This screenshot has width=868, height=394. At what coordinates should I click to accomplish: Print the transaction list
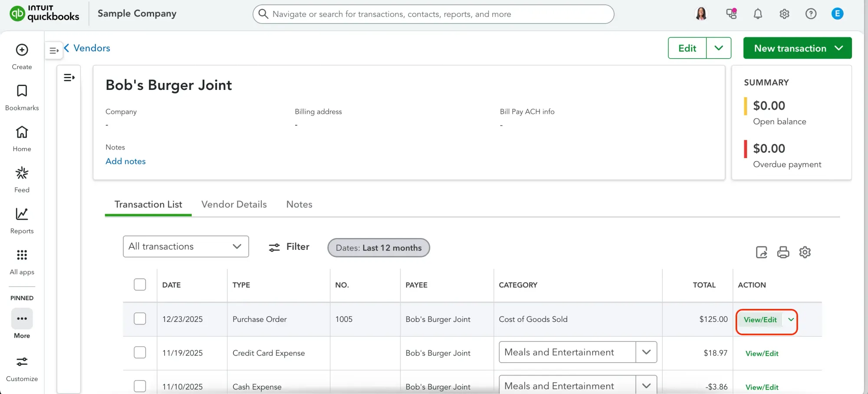click(783, 252)
